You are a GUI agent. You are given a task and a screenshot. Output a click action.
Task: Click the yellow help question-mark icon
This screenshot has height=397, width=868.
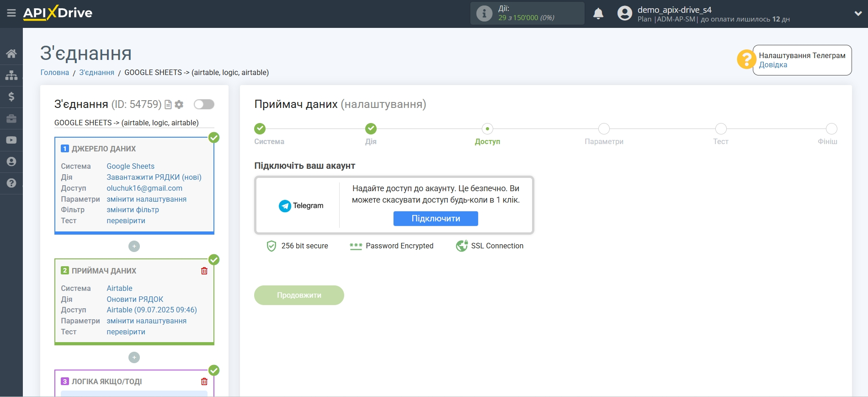pos(746,59)
